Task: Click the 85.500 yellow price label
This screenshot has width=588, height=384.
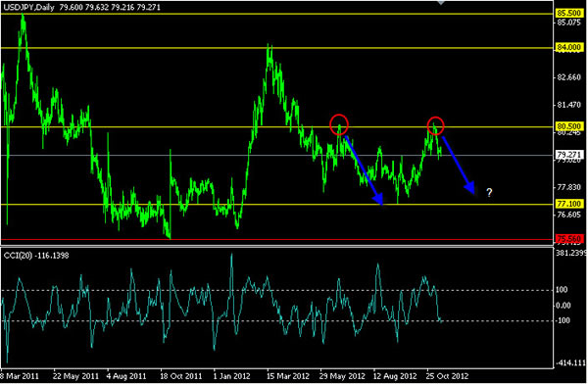Action: point(568,13)
